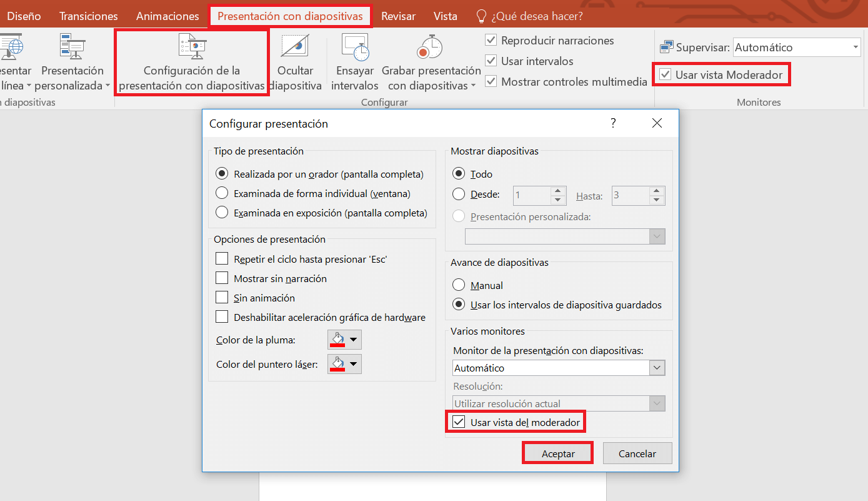
Task: Toggle Usar vista Moderador in ribbon
Action: 665,75
